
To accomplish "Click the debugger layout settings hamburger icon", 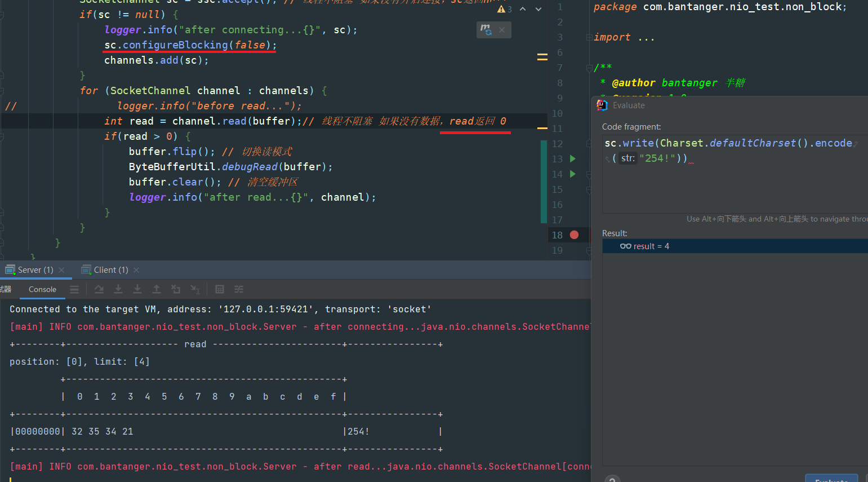I will tap(74, 289).
